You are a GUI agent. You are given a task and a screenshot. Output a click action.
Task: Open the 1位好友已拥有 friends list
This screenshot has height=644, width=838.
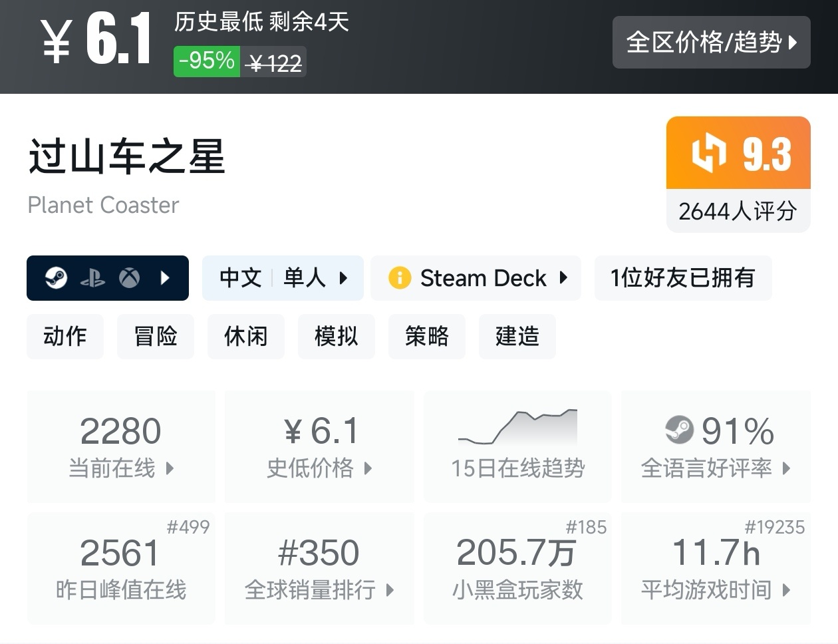682,277
